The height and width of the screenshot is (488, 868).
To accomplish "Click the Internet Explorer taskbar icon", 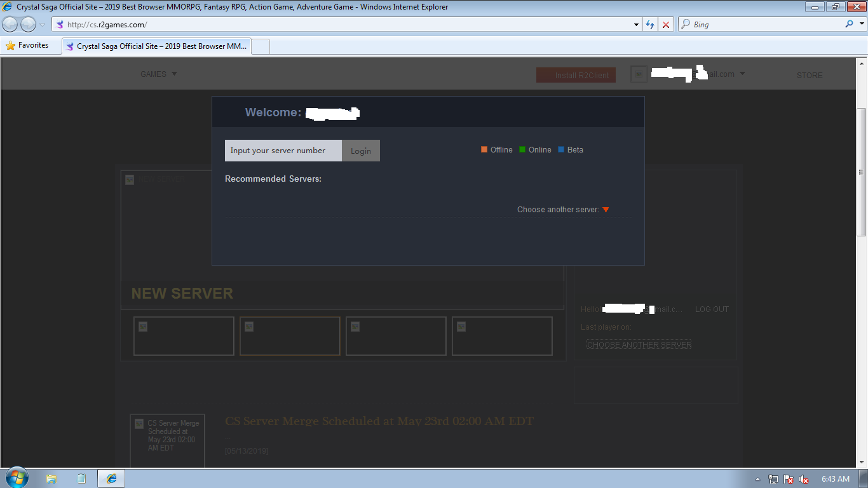I will 111,478.
